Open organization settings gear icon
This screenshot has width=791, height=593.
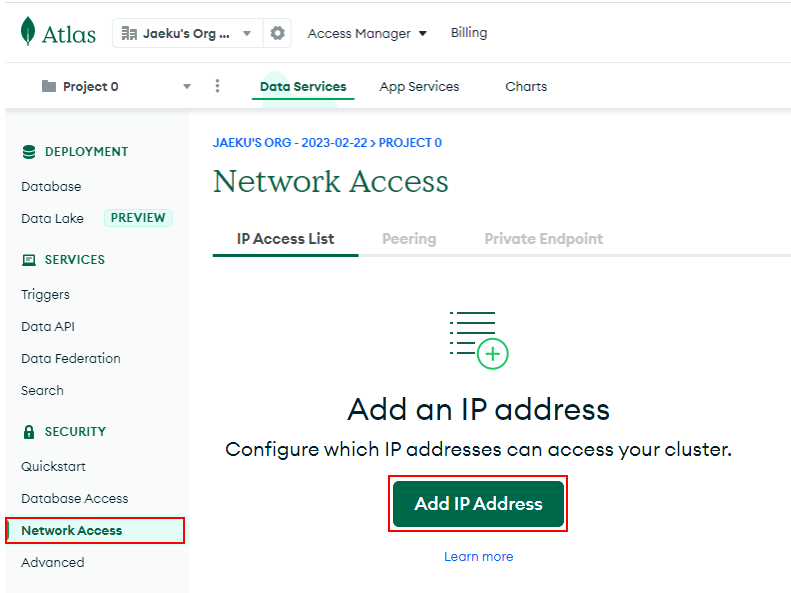pos(277,33)
